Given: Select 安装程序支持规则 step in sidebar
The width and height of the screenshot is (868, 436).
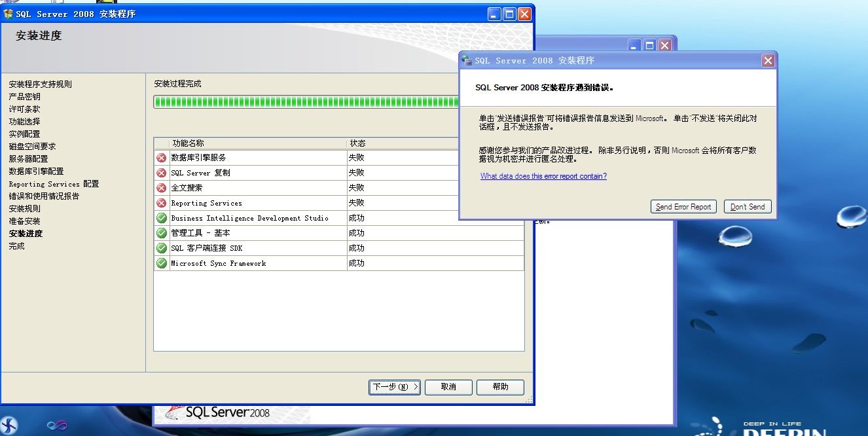Looking at the screenshot, I should tap(41, 84).
